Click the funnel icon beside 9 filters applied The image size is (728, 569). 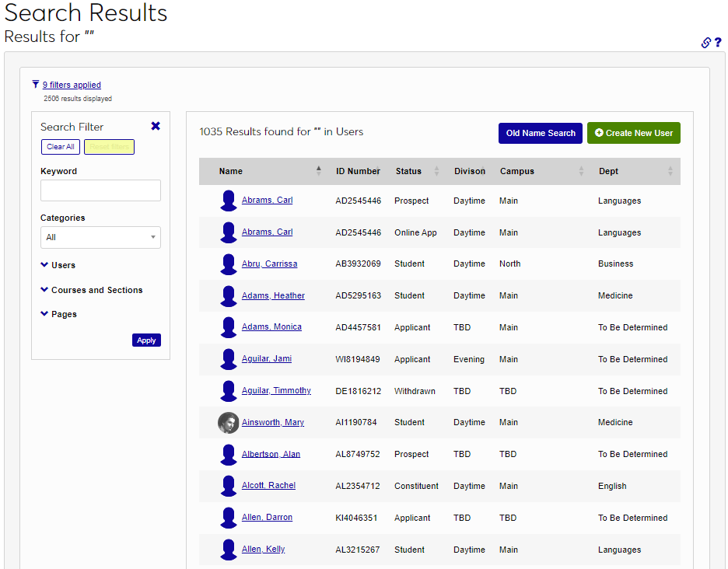(35, 84)
